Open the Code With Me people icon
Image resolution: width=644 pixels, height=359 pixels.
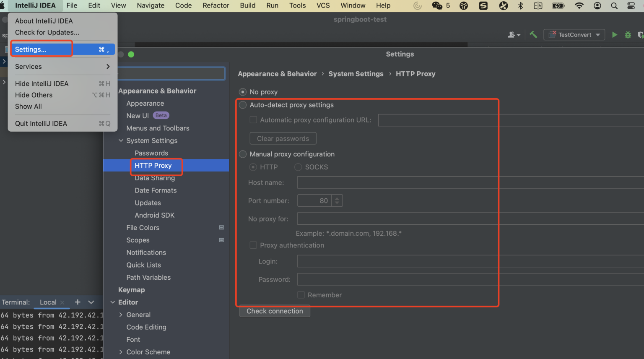coord(513,35)
